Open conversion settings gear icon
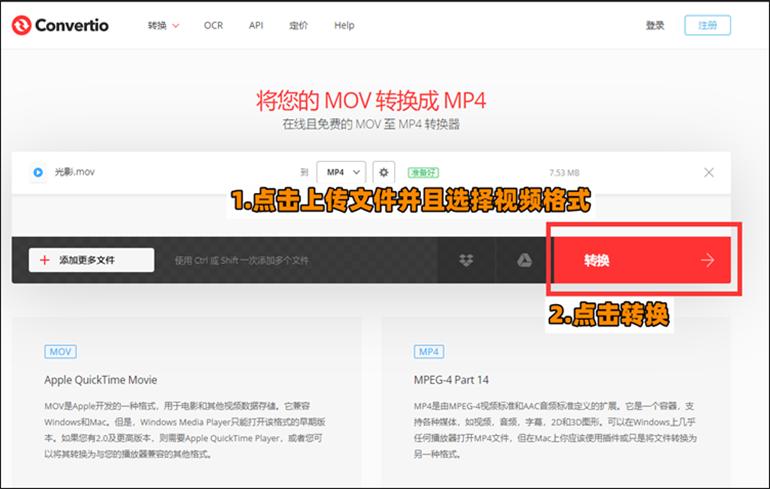 pos(384,172)
